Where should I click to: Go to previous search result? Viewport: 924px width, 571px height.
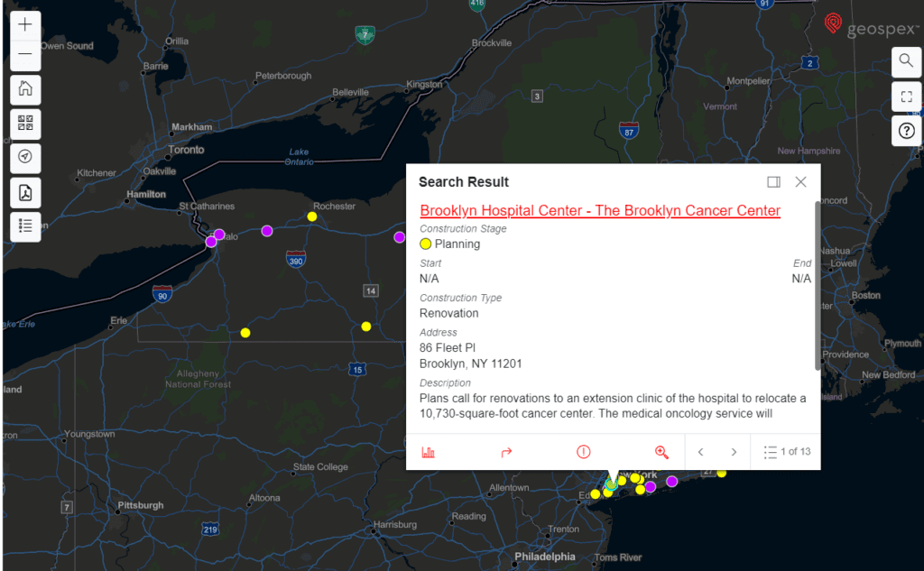click(x=700, y=452)
